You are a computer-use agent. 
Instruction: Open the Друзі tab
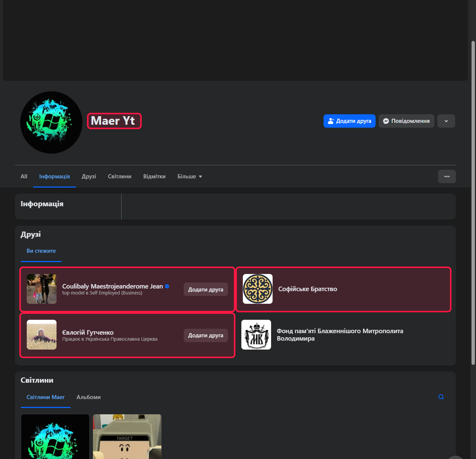coord(89,176)
